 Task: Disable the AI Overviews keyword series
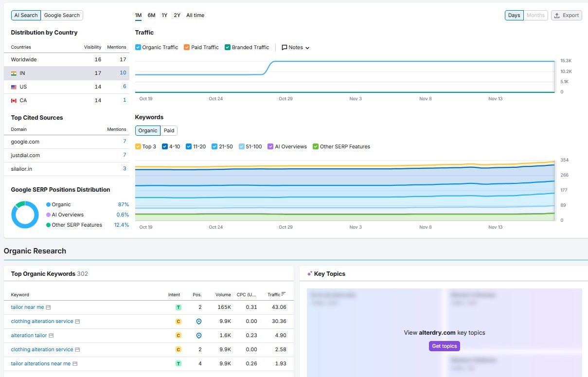point(270,146)
